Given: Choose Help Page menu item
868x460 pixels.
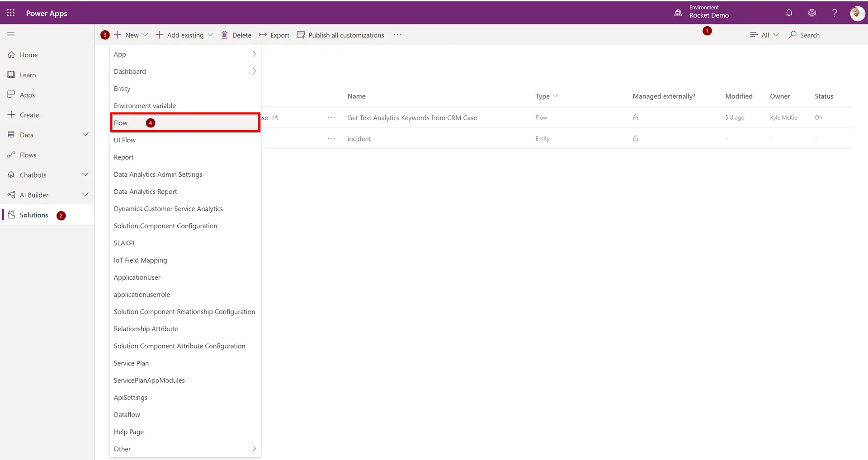Looking at the screenshot, I should 185,432.
